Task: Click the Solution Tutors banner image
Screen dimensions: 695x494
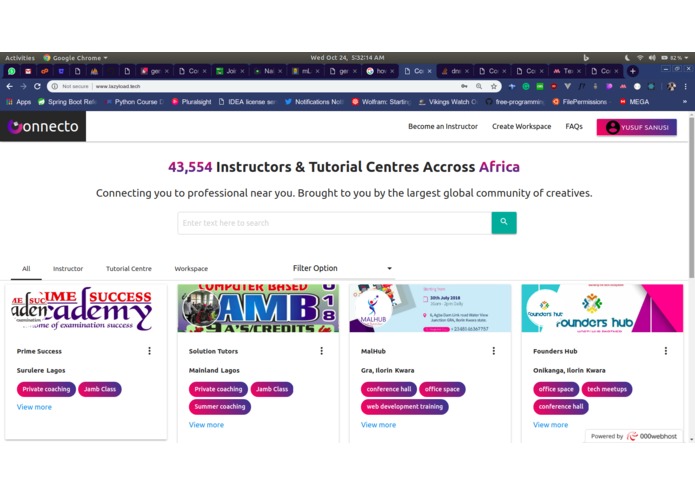Action: click(258, 308)
